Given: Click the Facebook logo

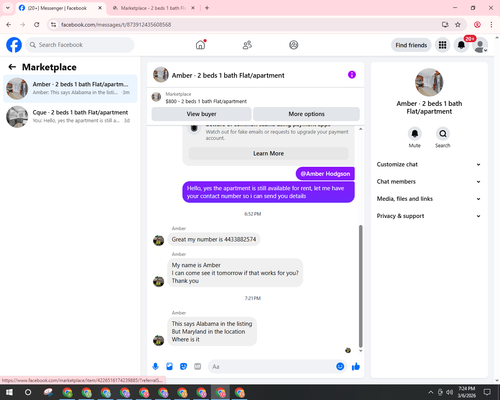Looking at the screenshot, I should 14,45.
